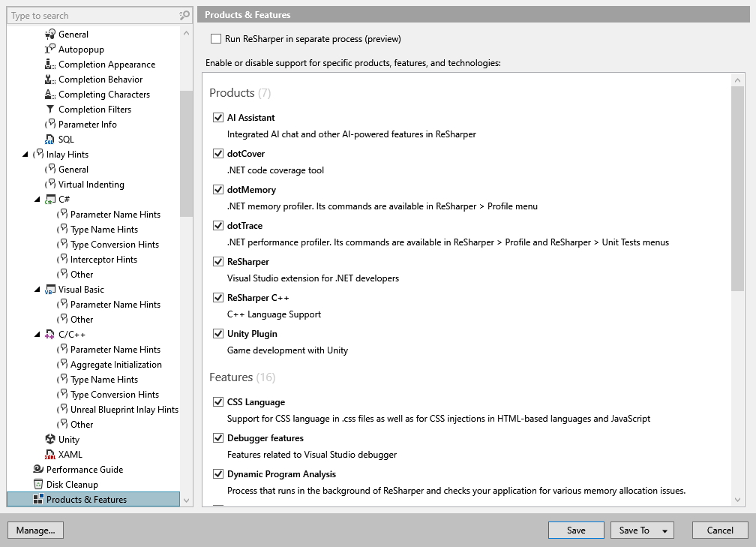Viewport: 756px width, 547px height.
Task: Collapse the C# hints section
Action: [x=37, y=199]
